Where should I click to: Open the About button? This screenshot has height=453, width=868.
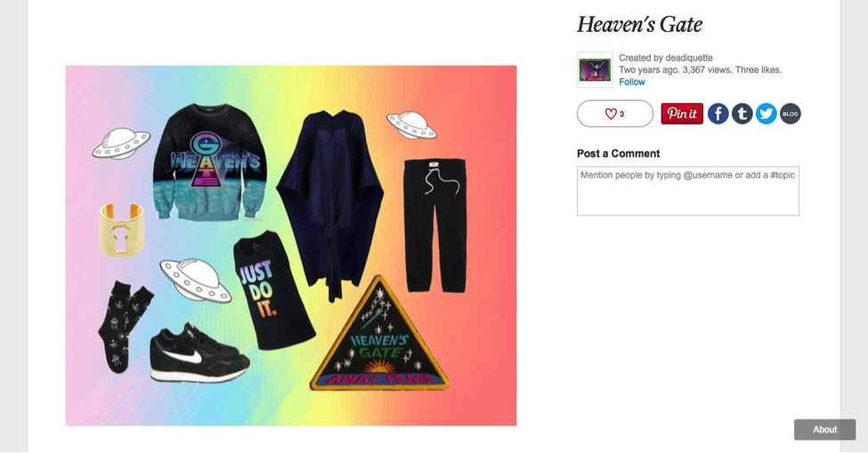[x=824, y=429]
